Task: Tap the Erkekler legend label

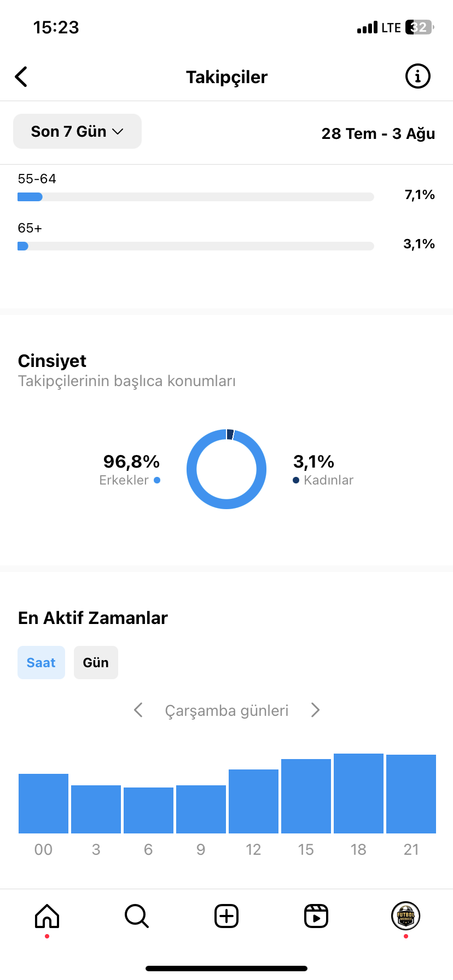Action: click(x=124, y=480)
